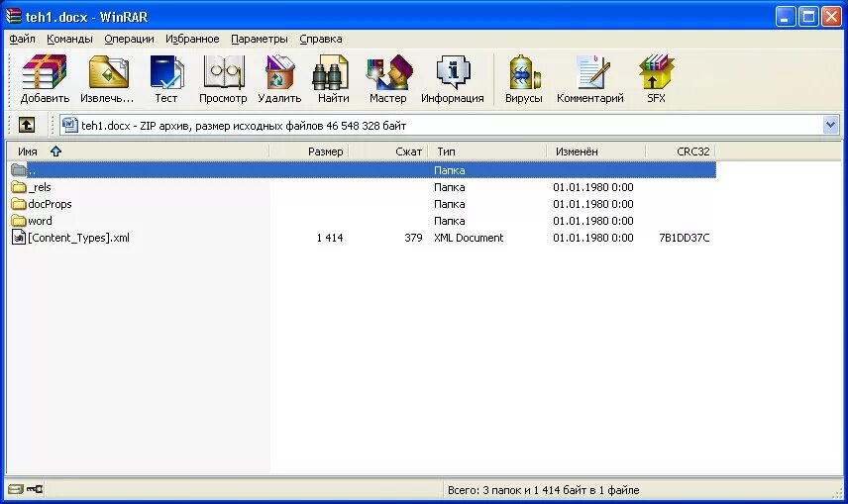
Task: Click the date cell of word row
Action: [x=592, y=221]
